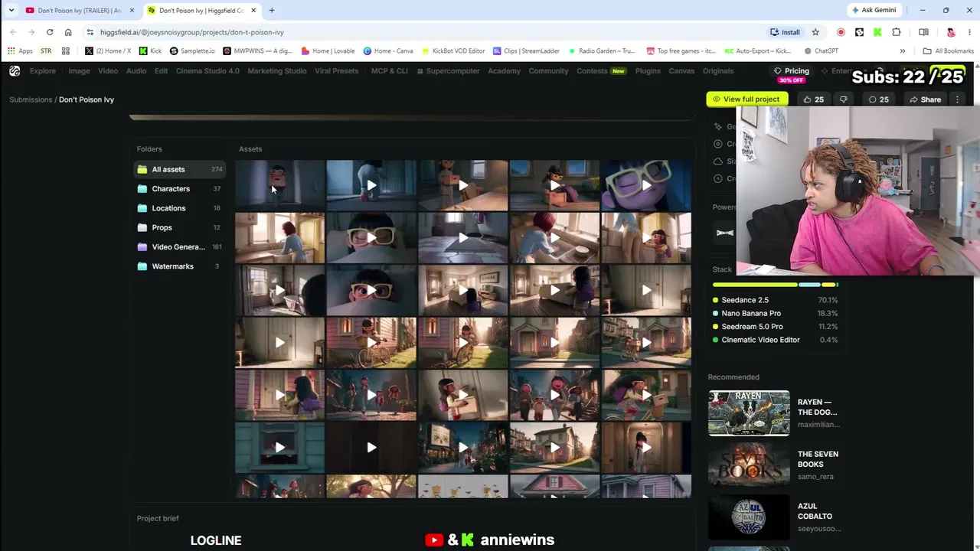Click the red record extension icon
This screenshot has width=980, height=551.
(841, 32)
